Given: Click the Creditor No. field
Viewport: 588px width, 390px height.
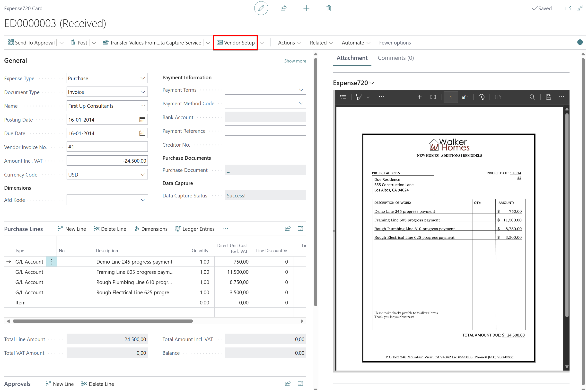Looking at the screenshot, I should click(x=265, y=144).
